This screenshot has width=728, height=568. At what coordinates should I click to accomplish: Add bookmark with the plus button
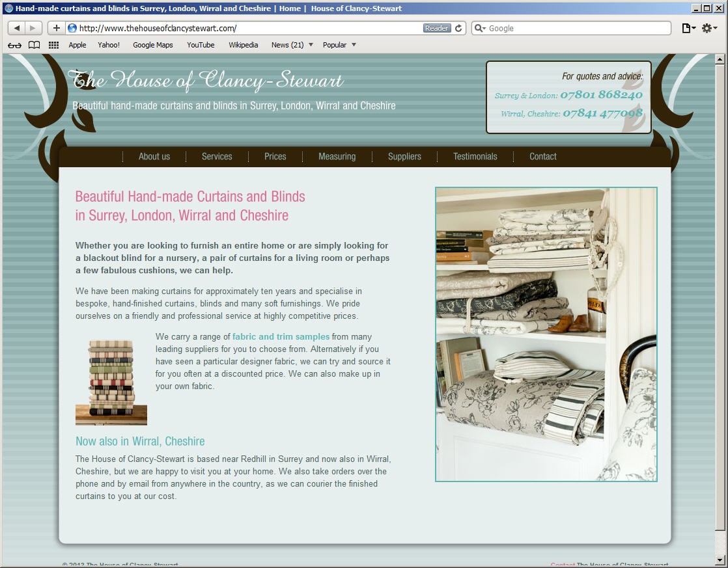[x=56, y=29]
